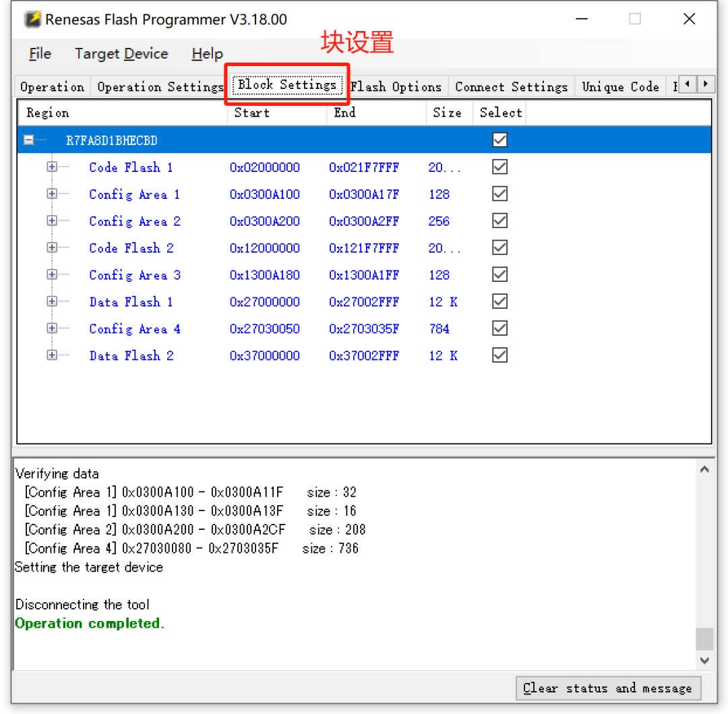Expand the Code Flash 1 region
The image size is (728, 714).
click(52, 167)
